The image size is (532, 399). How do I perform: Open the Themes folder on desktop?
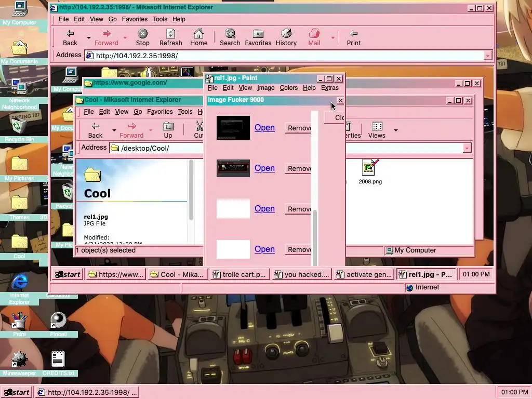[19, 208]
